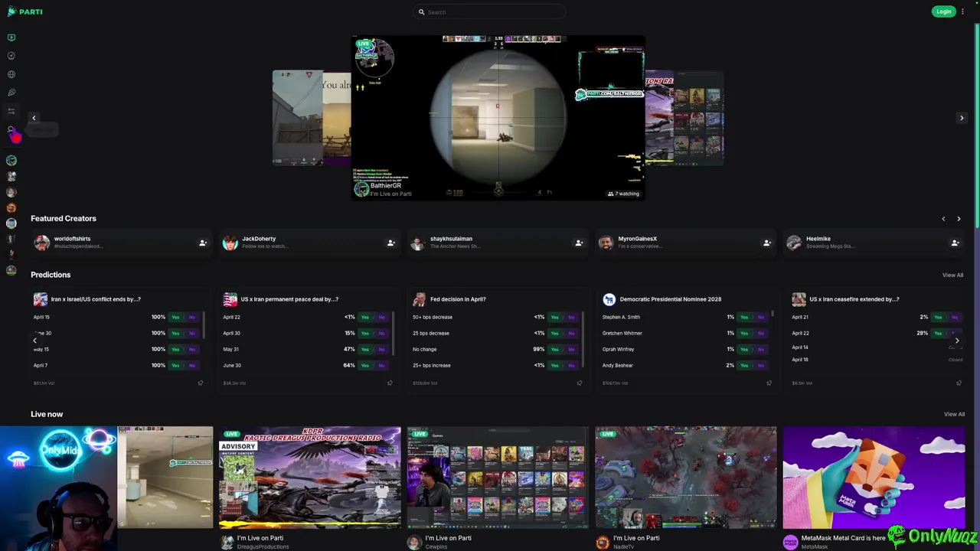Bet Yes on April 15 Iran conflict ends
The image size is (980, 551).
(x=175, y=317)
